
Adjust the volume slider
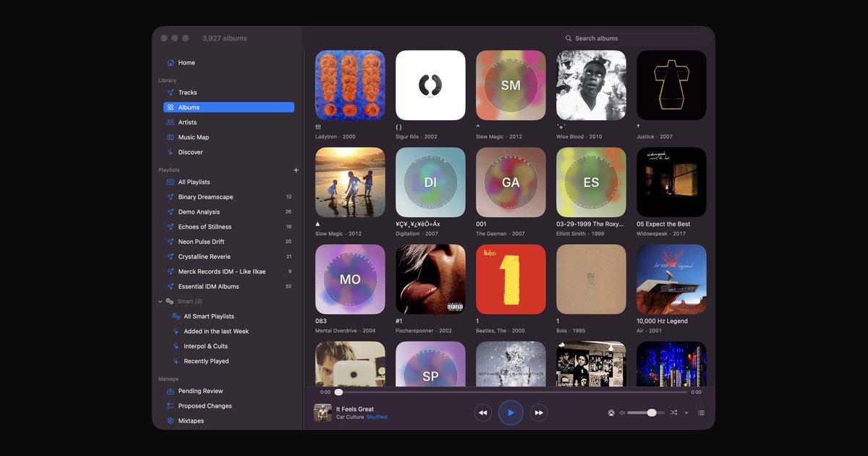pos(646,413)
